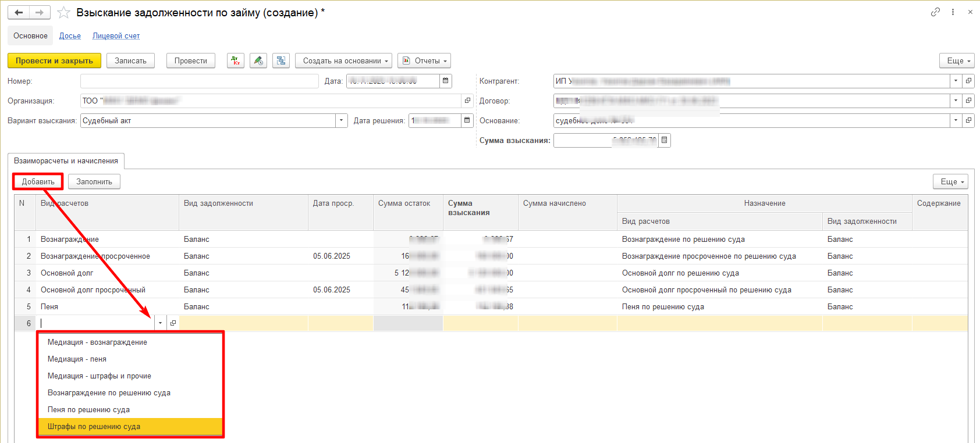Go back with the left arrow button

coord(19,12)
